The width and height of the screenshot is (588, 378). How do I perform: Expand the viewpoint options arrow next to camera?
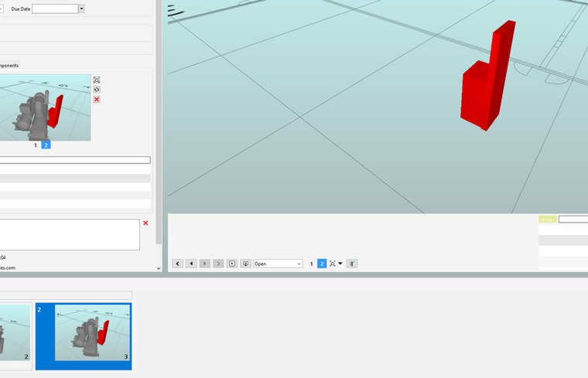click(x=340, y=264)
